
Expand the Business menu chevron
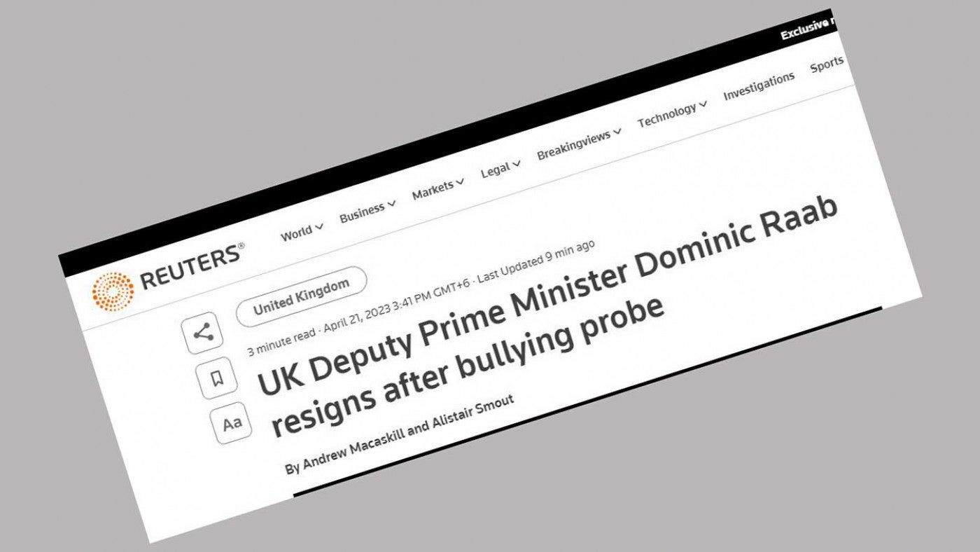point(392,204)
